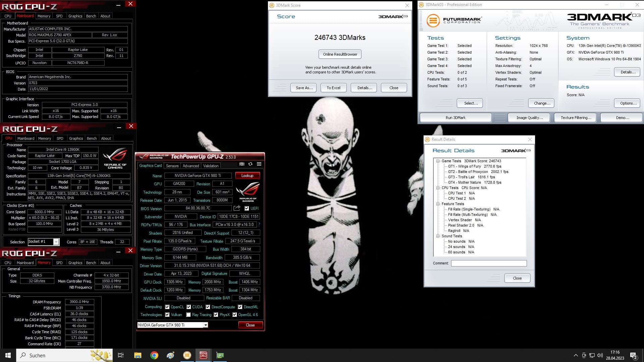Toggle PhysX checkbox
This screenshot has height=362, width=644.
point(216,315)
